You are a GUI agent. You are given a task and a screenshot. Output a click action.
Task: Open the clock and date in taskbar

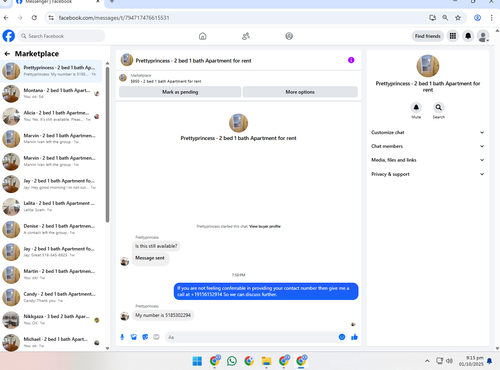[x=471, y=361]
